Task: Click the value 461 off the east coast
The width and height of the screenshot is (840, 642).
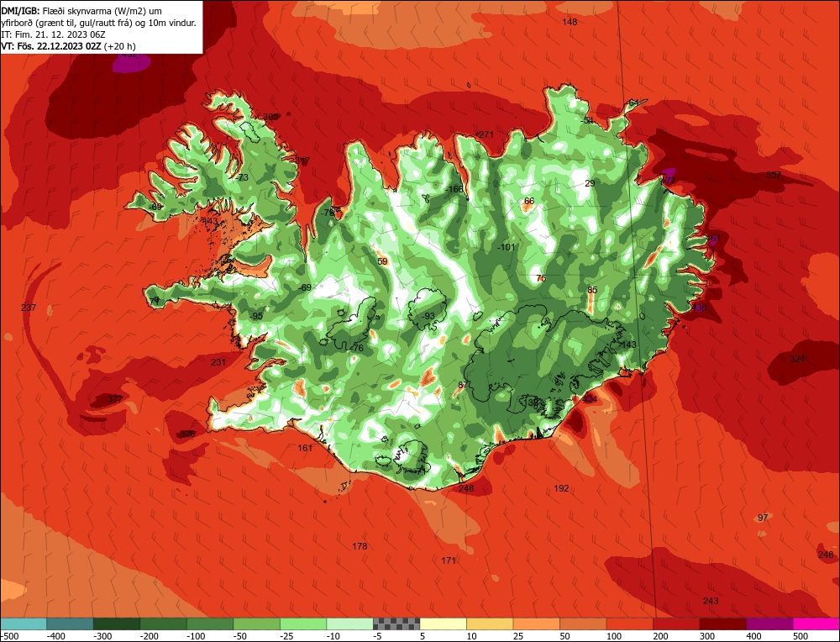Action: [713, 238]
